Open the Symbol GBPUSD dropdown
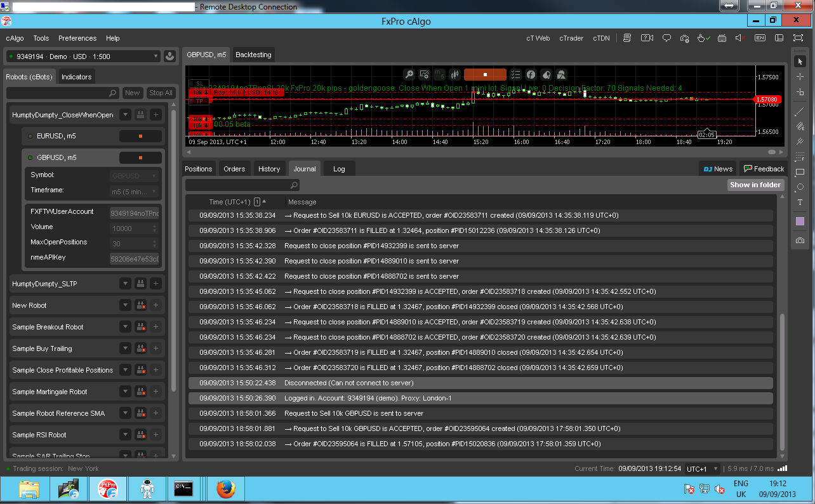 pos(134,175)
